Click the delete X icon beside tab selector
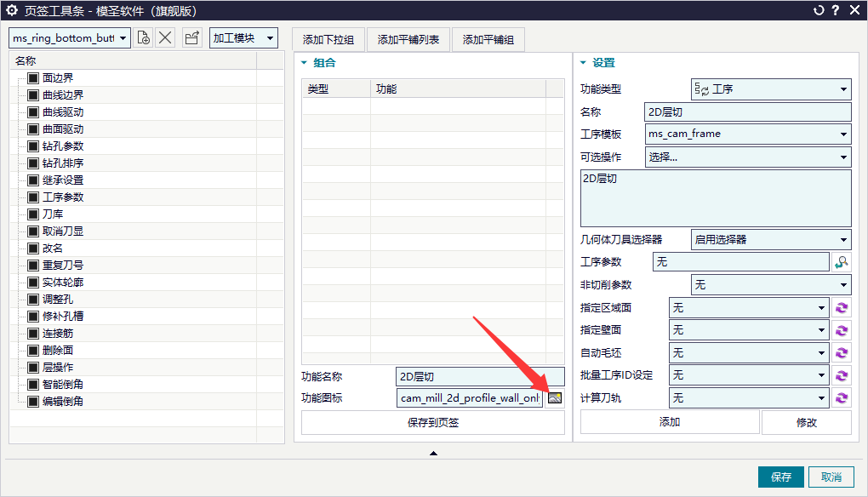This screenshot has height=497, width=868. click(x=165, y=38)
